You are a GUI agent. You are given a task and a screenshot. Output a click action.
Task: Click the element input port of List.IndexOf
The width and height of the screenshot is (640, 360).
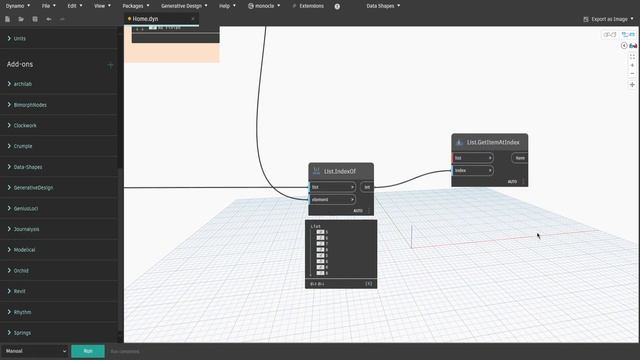(332, 200)
